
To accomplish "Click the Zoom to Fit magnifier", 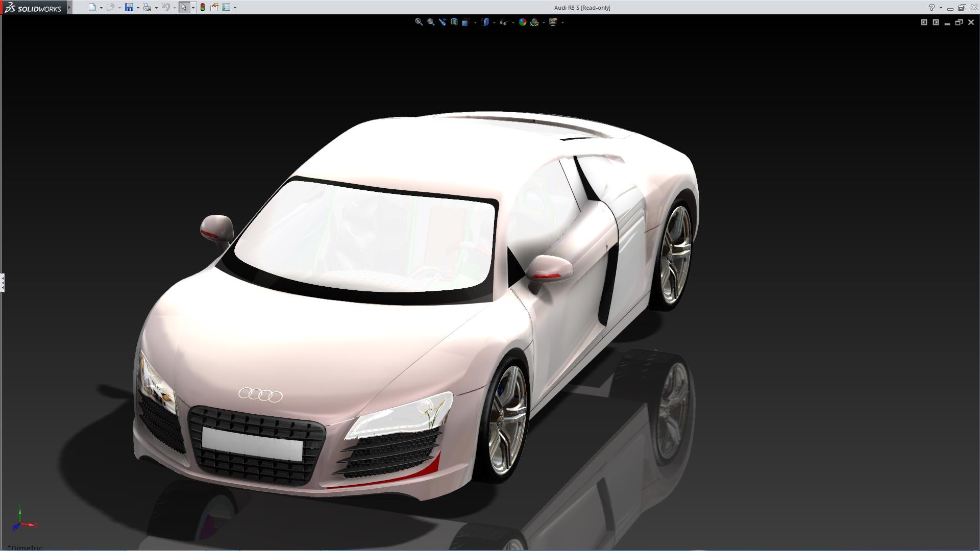I will [x=419, y=22].
